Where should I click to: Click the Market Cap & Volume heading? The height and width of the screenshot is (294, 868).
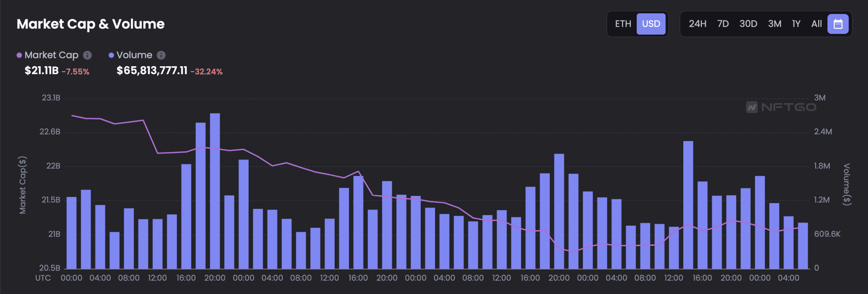(91, 24)
